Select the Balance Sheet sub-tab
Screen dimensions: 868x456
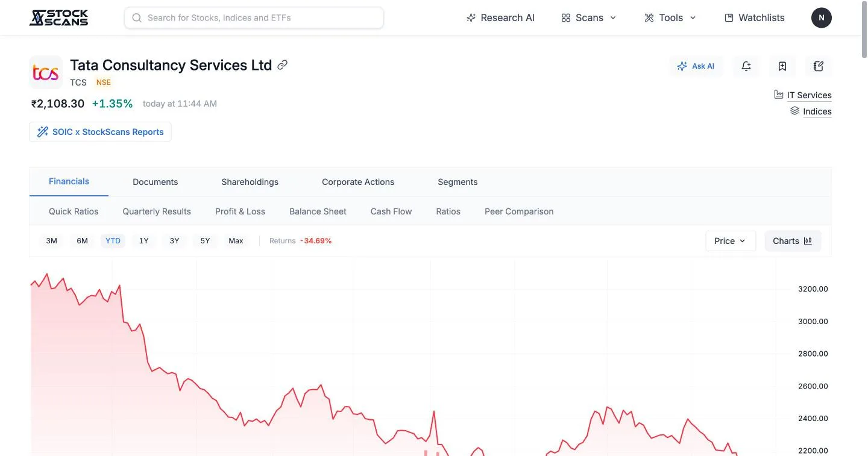coord(318,211)
